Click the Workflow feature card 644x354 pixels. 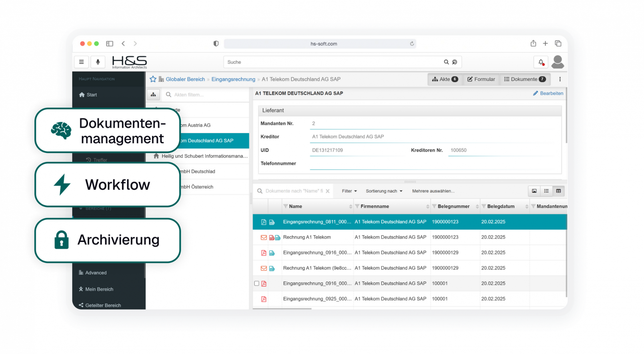108,185
